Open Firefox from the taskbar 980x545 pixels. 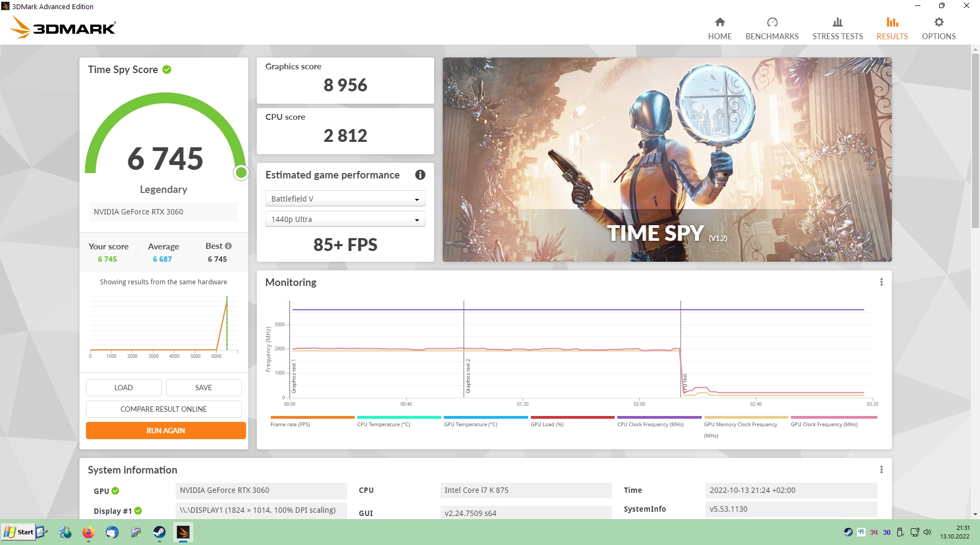point(88,532)
